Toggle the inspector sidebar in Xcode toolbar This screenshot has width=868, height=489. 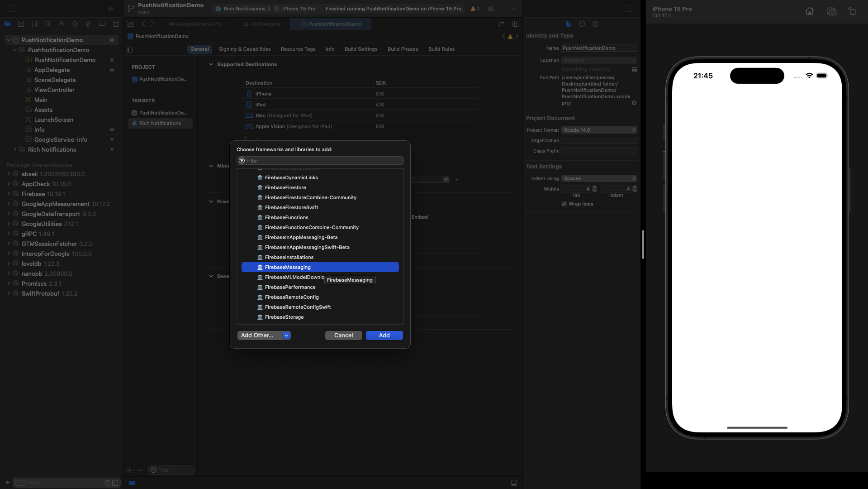(x=629, y=9)
